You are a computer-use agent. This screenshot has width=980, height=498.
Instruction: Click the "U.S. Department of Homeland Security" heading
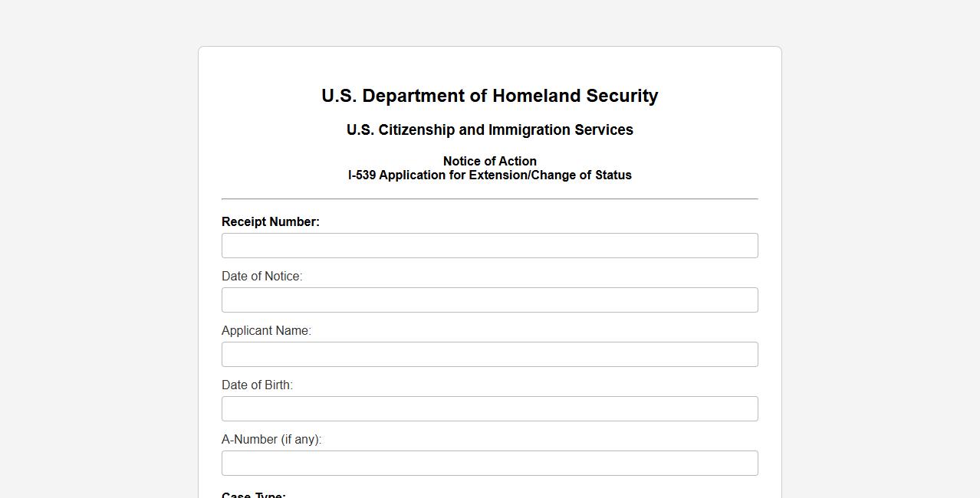[x=489, y=97]
